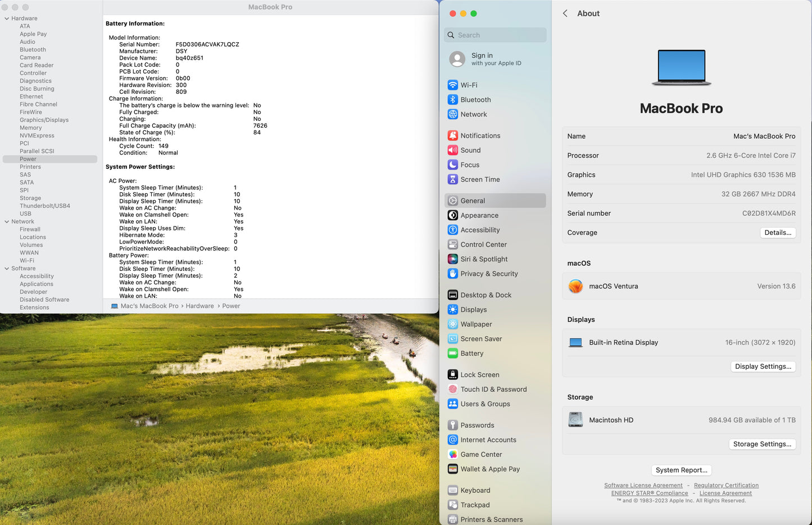Click the Siri & Spotlight icon
Viewport: 812px width, 525px height.
(453, 259)
